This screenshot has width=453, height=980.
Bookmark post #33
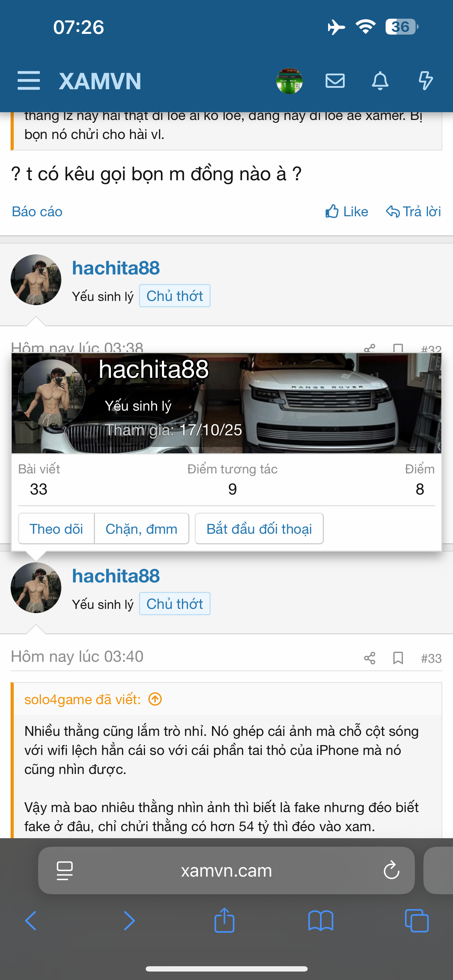pyautogui.click(x=398, y=658)
